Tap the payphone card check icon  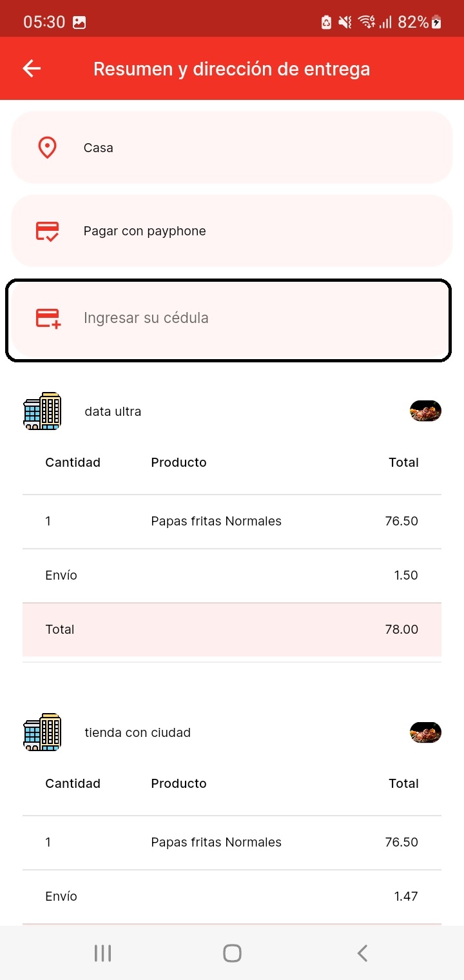[47, 231]
